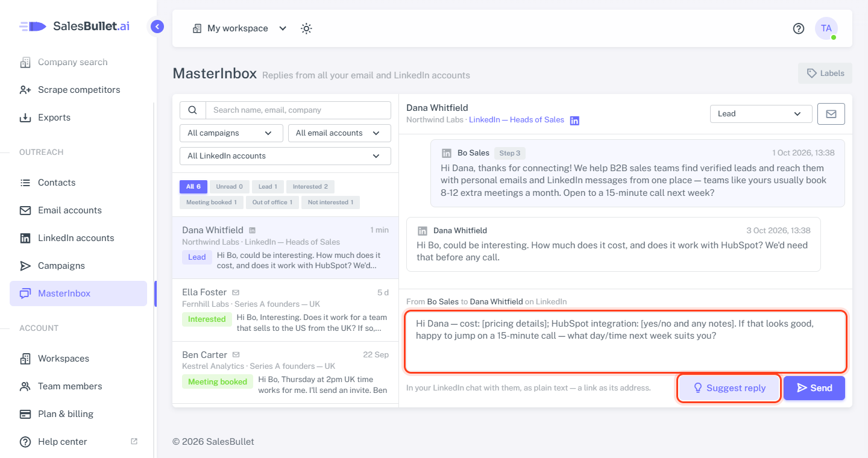868x458 pixels.
Task: Click into the reply message text box
Action: pos(626,342)
